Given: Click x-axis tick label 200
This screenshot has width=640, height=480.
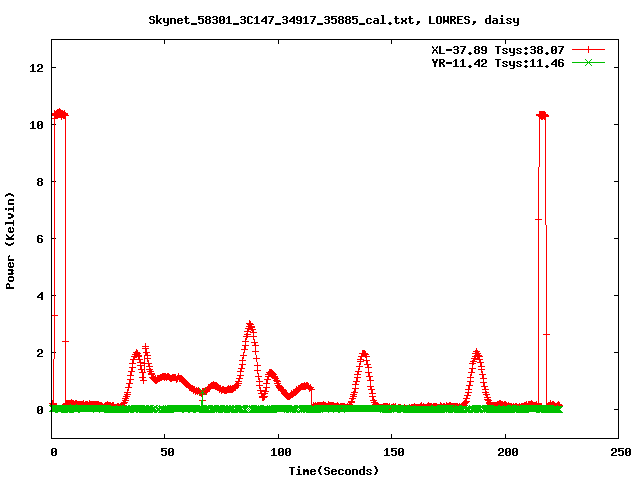Looking at the screenshot, I should tap(508, 452).
